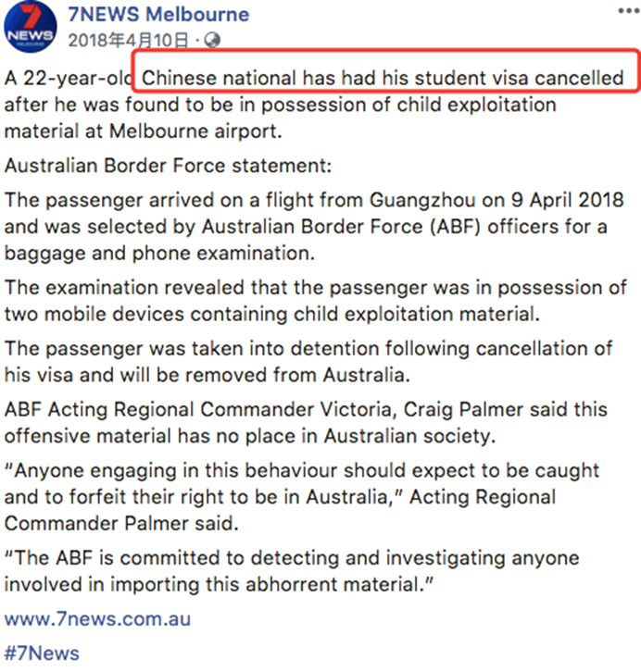
Task: Click the globe public-visibility icon
Action: click(x=211, y=40)
